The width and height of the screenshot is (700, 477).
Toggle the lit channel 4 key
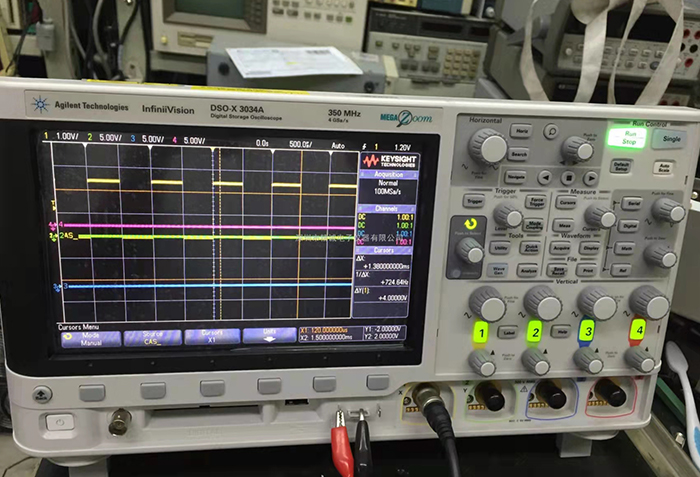[638, 331]
